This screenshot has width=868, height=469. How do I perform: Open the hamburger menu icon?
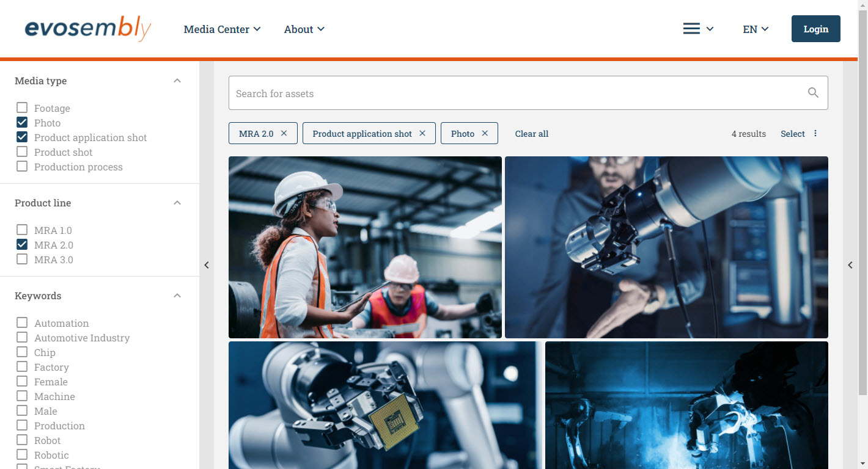[691, 29]
